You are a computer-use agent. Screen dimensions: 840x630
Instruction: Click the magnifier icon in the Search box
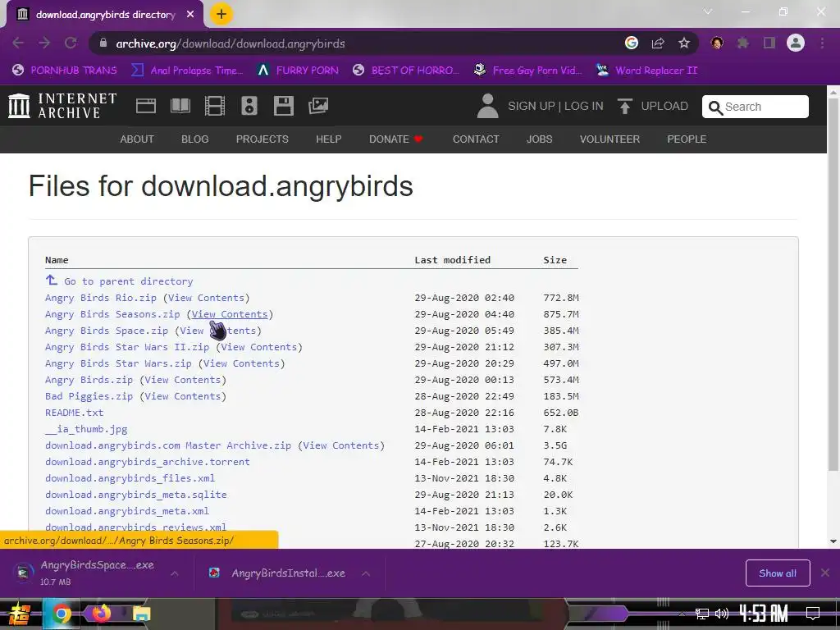point(715,107)
